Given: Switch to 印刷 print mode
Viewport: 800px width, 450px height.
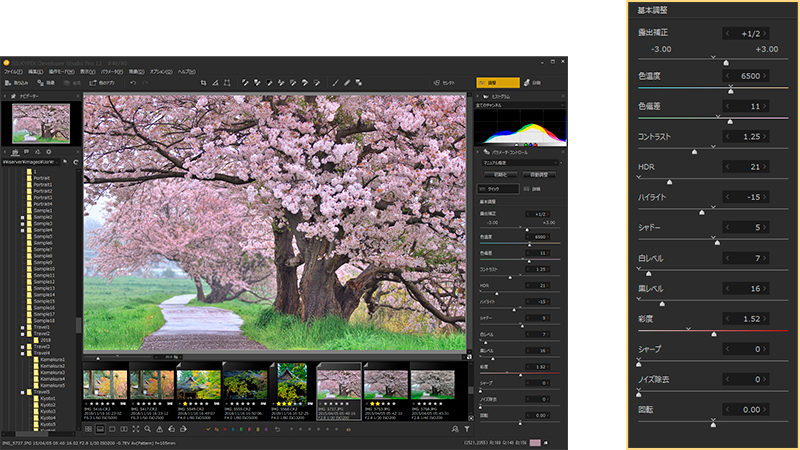Looking at the screenshot, I should pos(533,83).
